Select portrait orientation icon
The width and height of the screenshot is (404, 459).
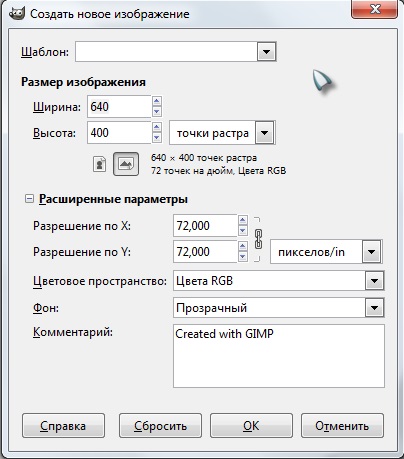coord(99,164)
